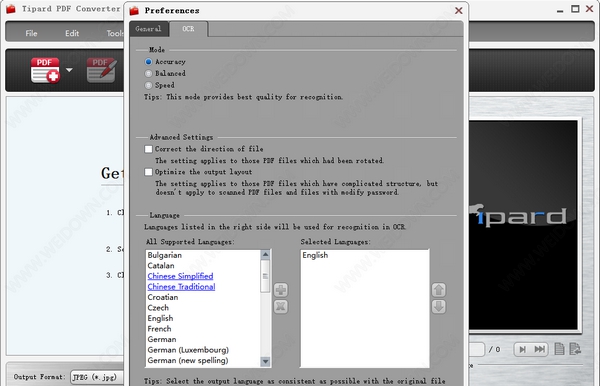Click Tipard PDF Converter title bar icon

(x=11, y=9)
